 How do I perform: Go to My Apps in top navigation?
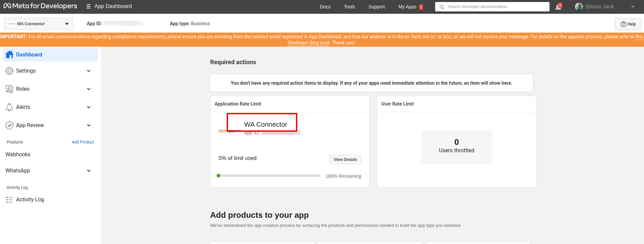coord(407,7)
